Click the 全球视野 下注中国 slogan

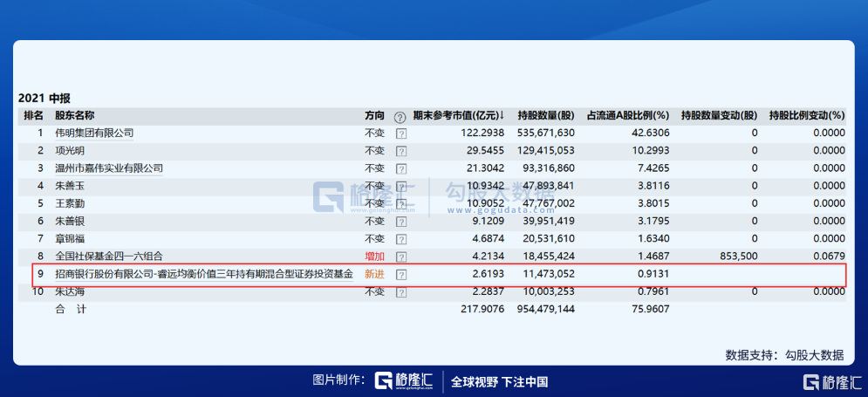coord(499,381)
